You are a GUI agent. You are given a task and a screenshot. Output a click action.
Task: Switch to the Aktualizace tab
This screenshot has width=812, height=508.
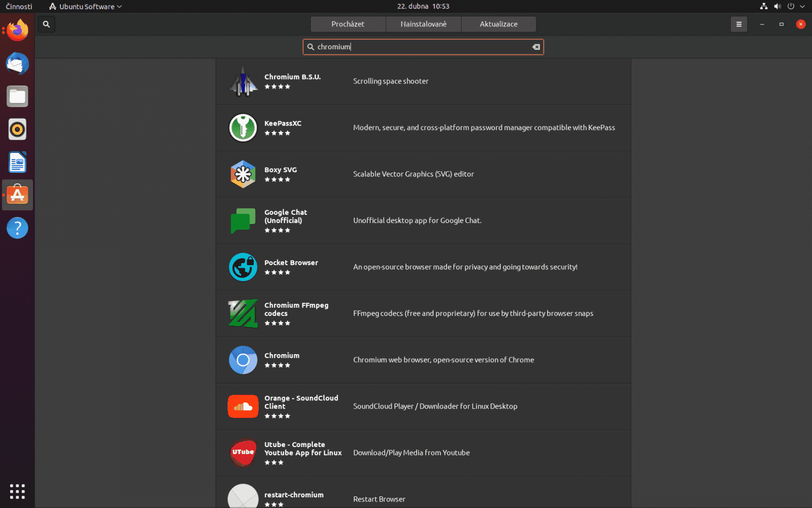coord(498,24)
